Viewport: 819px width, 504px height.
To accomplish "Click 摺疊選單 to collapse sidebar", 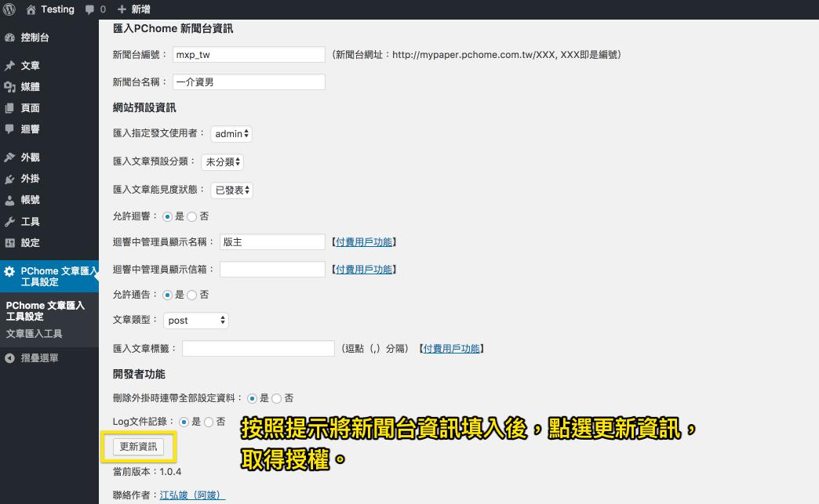I will (40, 358).
